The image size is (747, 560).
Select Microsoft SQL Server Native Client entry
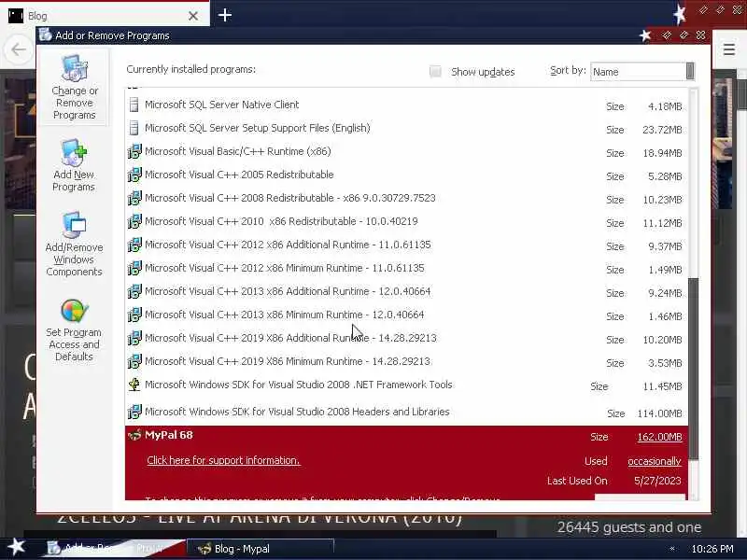point(406,105)
